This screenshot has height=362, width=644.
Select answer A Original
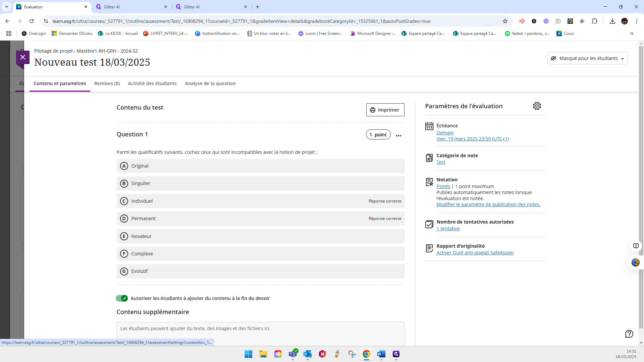click(260, 166)
